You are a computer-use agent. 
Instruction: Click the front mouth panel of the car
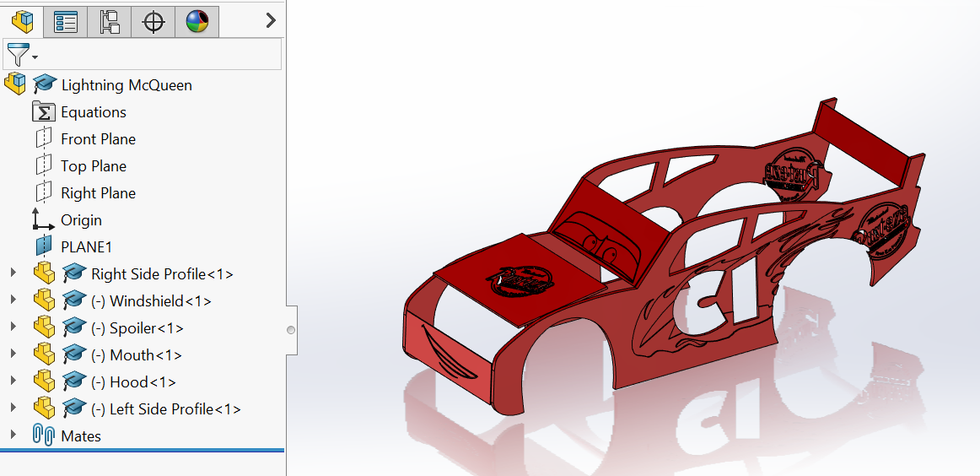click(448, 356)
